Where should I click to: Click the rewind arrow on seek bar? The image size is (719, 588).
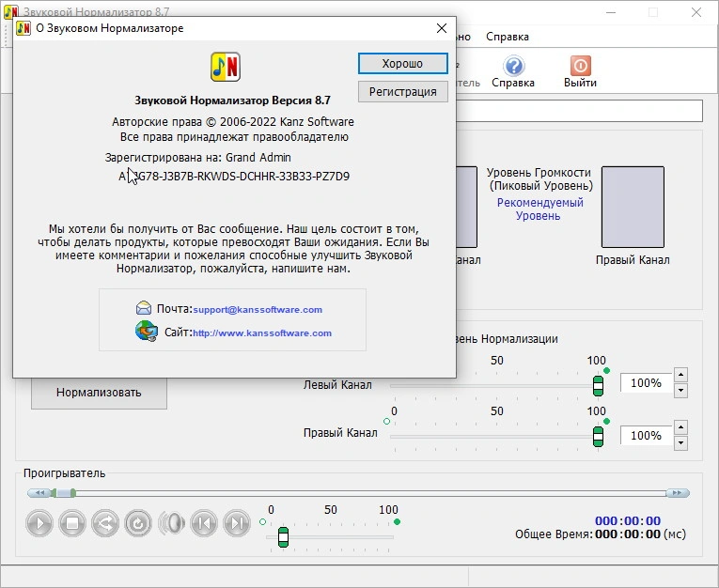39,493
